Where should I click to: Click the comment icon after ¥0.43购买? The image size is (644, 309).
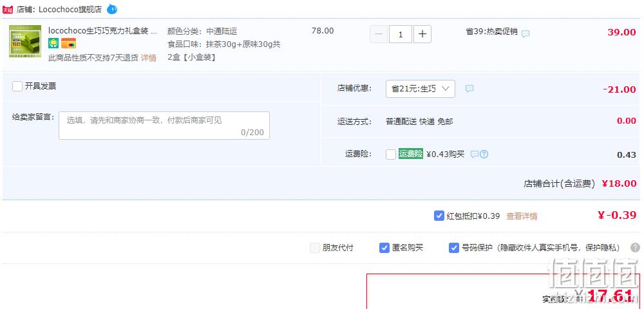click(x=475, y=154)
